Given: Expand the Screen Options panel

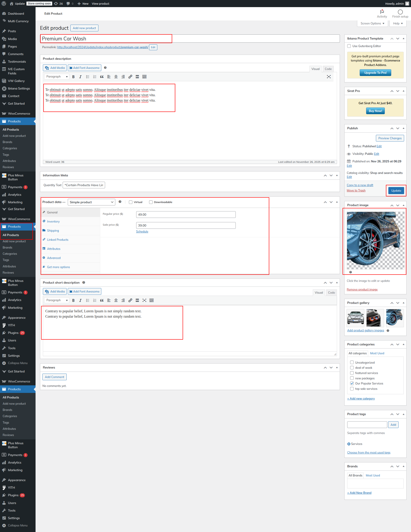Looking at the screenshot, I should (x=372, y=23).
